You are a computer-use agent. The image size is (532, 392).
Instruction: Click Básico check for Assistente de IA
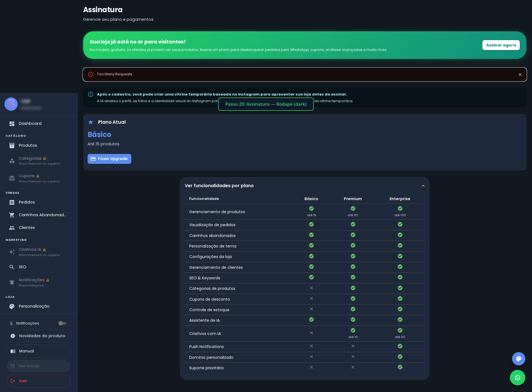(x=311, y=319)
